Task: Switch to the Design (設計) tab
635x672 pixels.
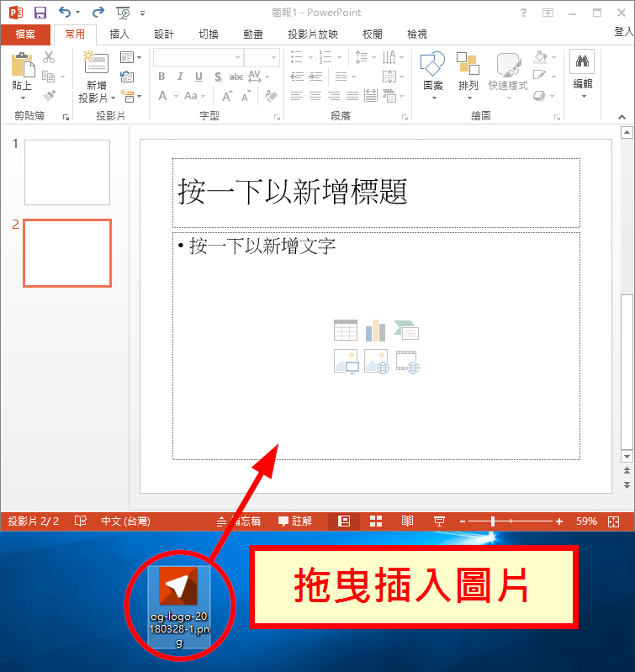Action: click(x=164, y=34)
